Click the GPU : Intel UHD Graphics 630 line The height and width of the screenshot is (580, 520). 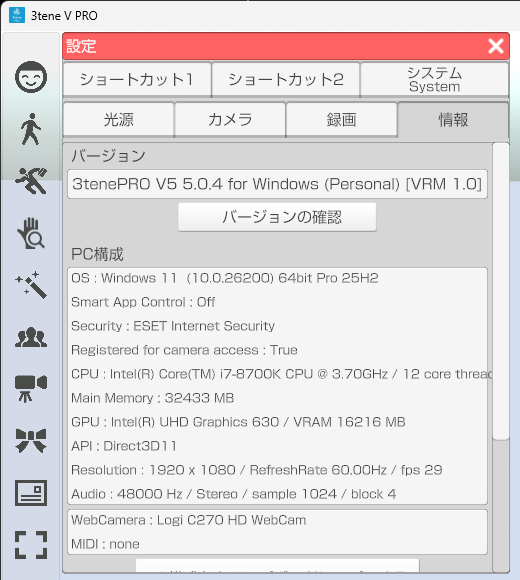[238, 422]
